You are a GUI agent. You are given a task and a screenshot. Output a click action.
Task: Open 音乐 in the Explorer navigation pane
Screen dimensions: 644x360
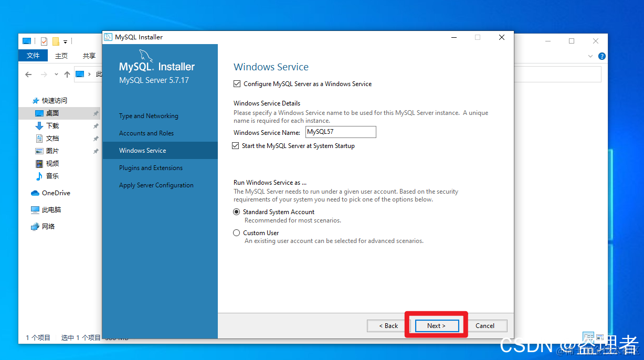pos(47,176)
